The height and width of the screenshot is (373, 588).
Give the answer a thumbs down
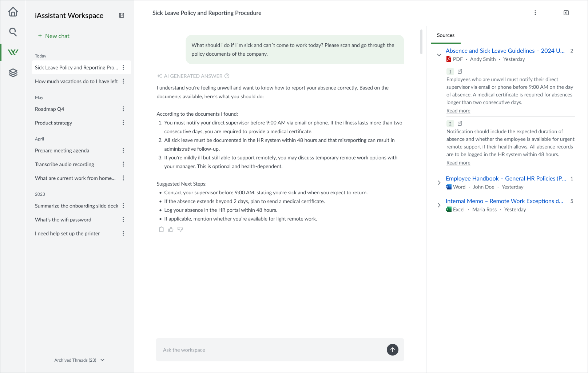tap(180, 229)
